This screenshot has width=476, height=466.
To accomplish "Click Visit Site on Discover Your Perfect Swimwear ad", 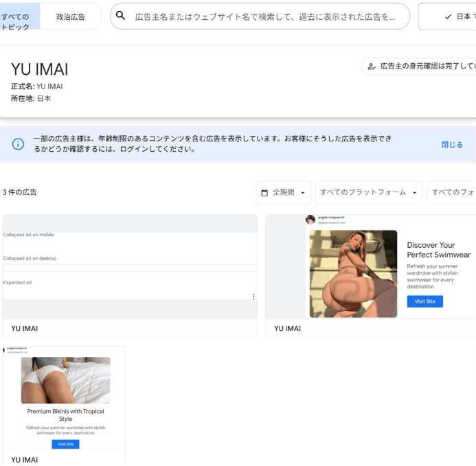I will [x=424, y=301].
